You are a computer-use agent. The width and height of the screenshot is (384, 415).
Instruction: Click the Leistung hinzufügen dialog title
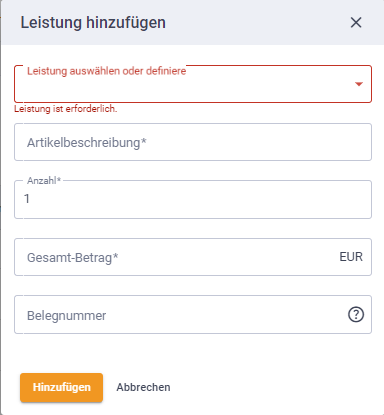click(93, 23)
